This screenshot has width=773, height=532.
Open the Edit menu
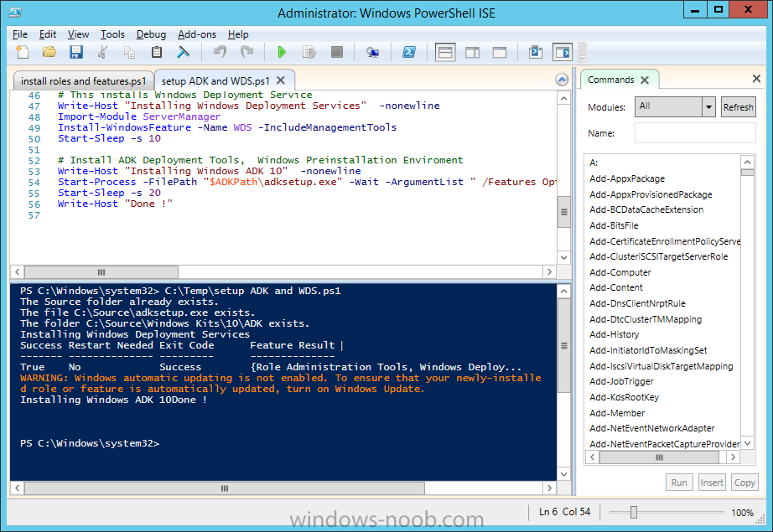(48, 34)
